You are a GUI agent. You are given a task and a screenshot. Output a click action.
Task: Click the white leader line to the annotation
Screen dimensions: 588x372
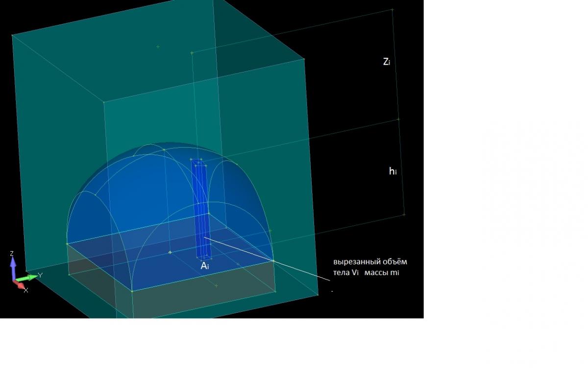[274, 260]
